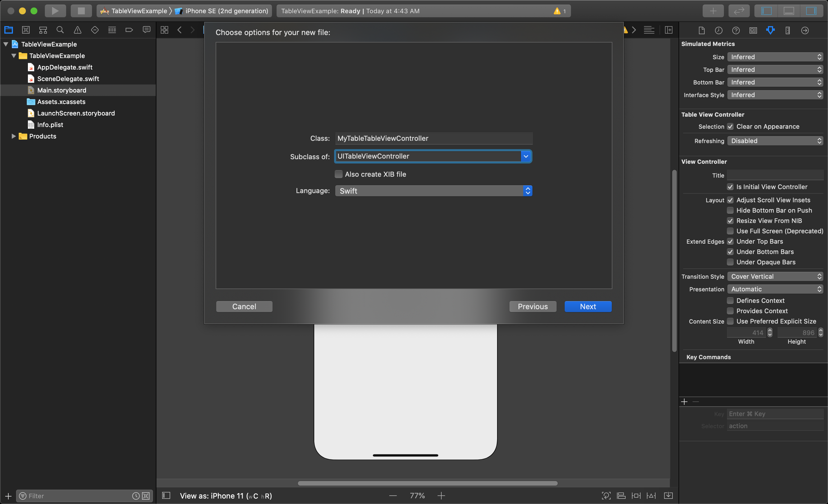Open the Language Swift popup

pos(434,191)
